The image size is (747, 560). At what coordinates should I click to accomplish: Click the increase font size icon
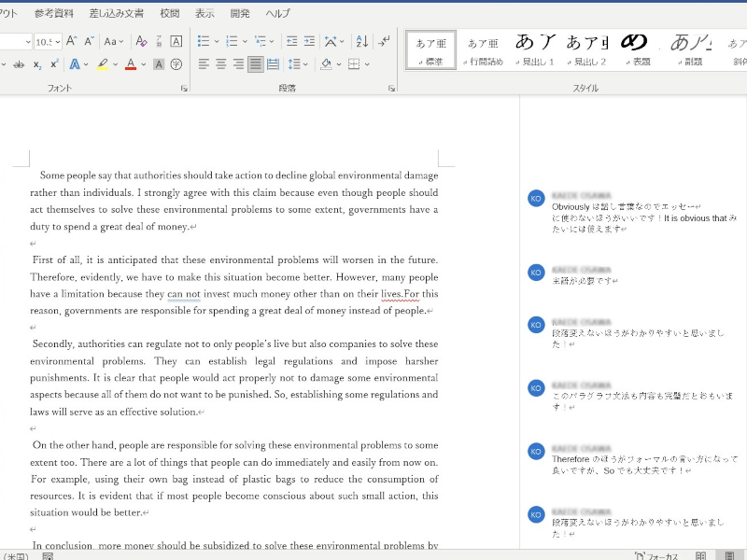point(73,41)
